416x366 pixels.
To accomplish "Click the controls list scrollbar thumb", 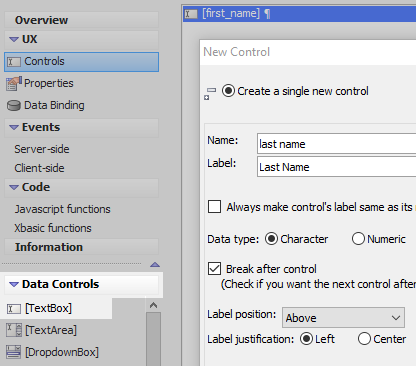I will [x=153, y=339].
